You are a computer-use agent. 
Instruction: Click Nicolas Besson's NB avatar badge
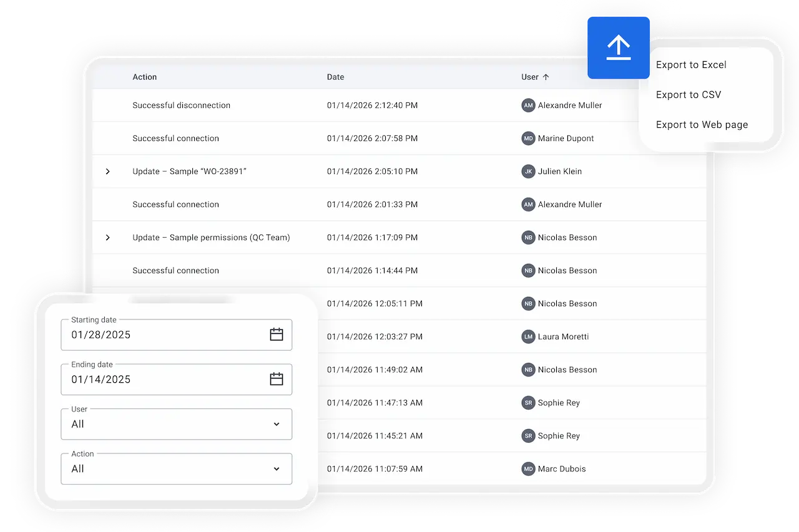point(527,238)
